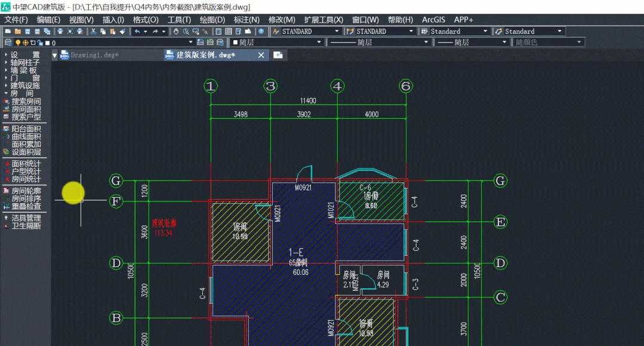Run 面积统计 command in sidebar
644x346 pixels.
pos(23,164)
